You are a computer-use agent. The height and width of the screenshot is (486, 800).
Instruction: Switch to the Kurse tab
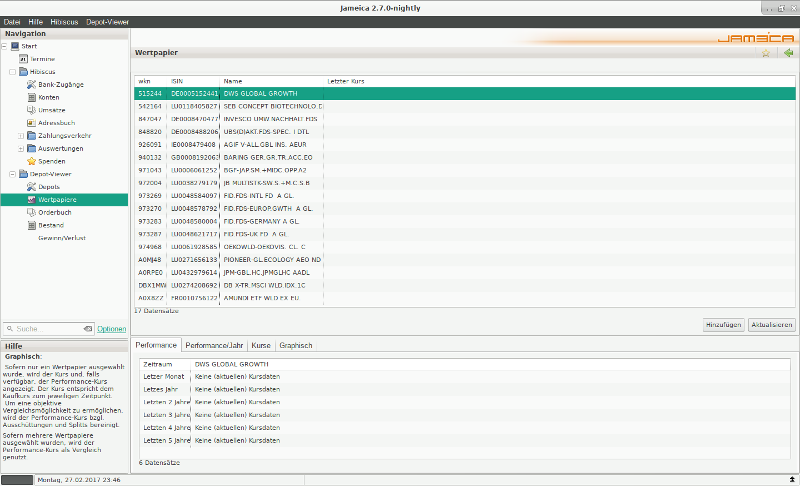pyautogui.click(x=261, y=345)
